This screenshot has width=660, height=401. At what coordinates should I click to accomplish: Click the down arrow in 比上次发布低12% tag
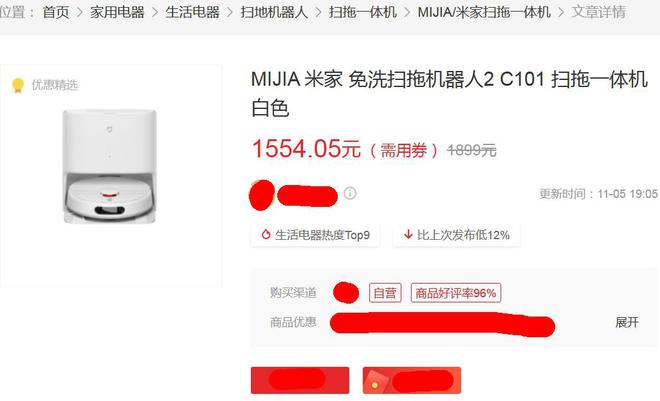[408, 234]
